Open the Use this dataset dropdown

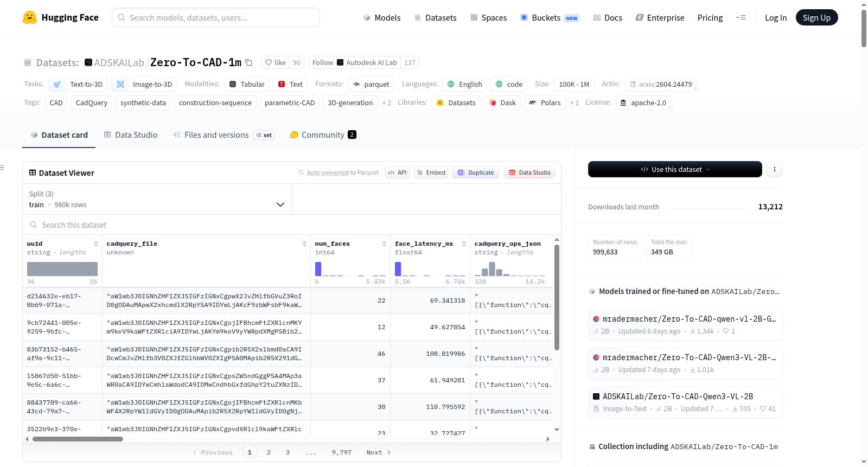point(675,169)
